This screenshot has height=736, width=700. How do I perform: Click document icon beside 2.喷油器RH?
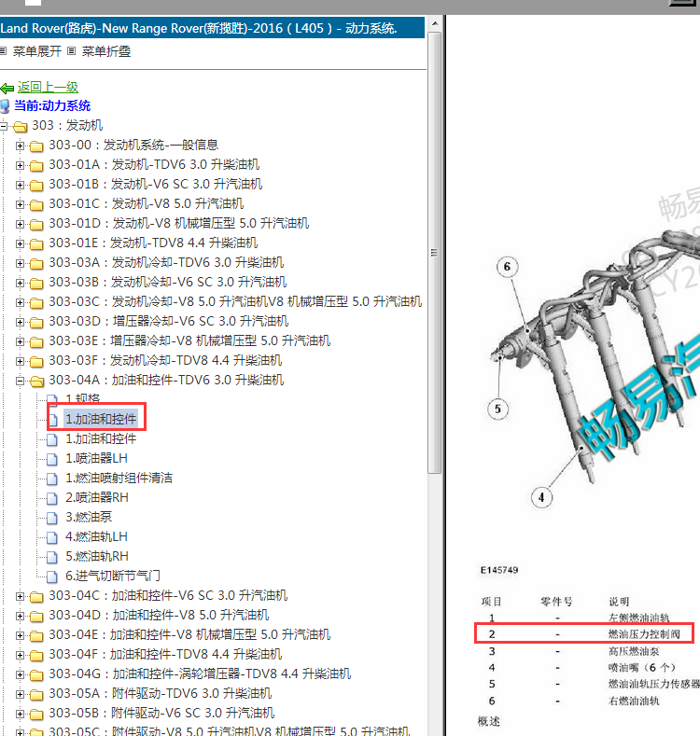pos(52,498)
